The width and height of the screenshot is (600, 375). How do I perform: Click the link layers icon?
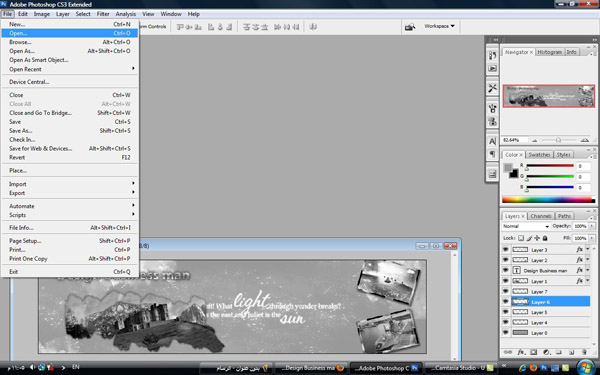coord(508,352)
